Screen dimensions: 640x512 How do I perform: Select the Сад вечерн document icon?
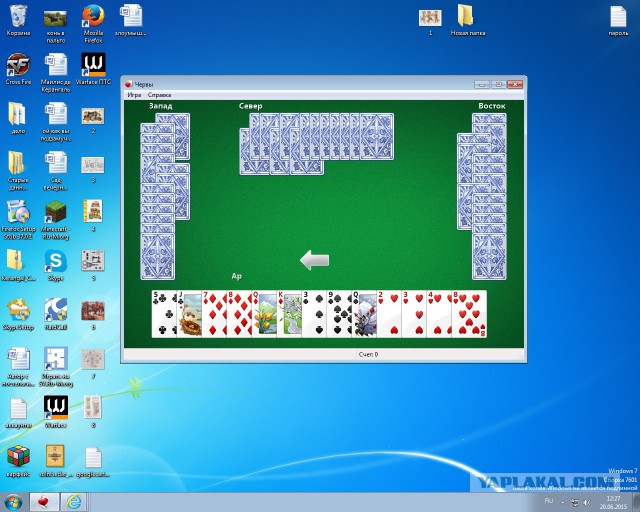56,171
